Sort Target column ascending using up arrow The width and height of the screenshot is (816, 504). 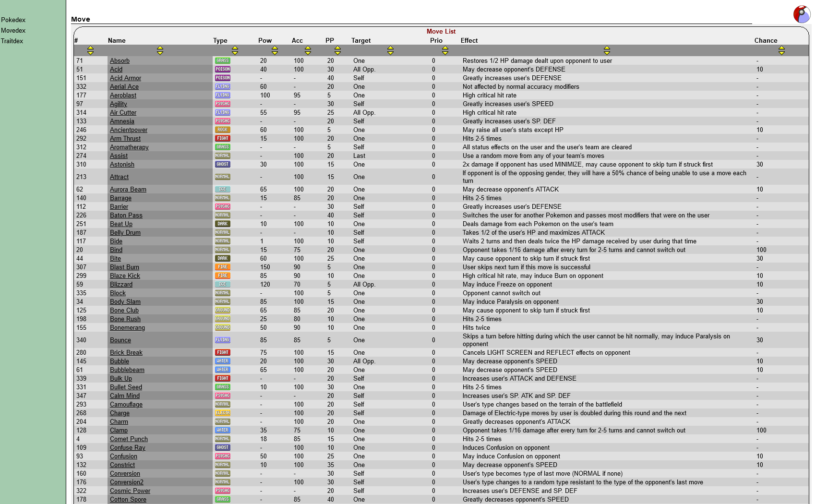[x=390, y=48]
